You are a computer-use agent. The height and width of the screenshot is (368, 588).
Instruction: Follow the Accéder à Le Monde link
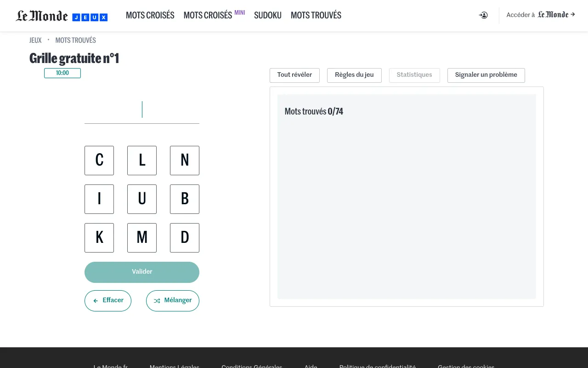[x=541, y=15]
